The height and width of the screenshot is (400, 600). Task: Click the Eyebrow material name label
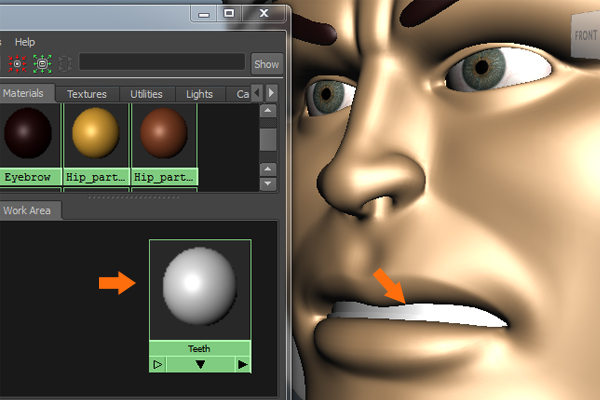(x=28, y=177)
